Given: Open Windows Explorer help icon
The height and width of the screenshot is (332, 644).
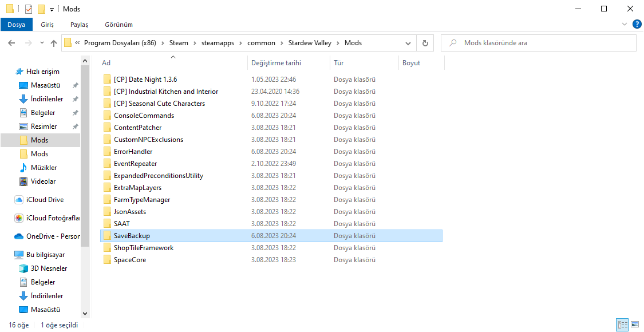Looking at the screenshot, I should pyautogui.click(x=637, y=24).
